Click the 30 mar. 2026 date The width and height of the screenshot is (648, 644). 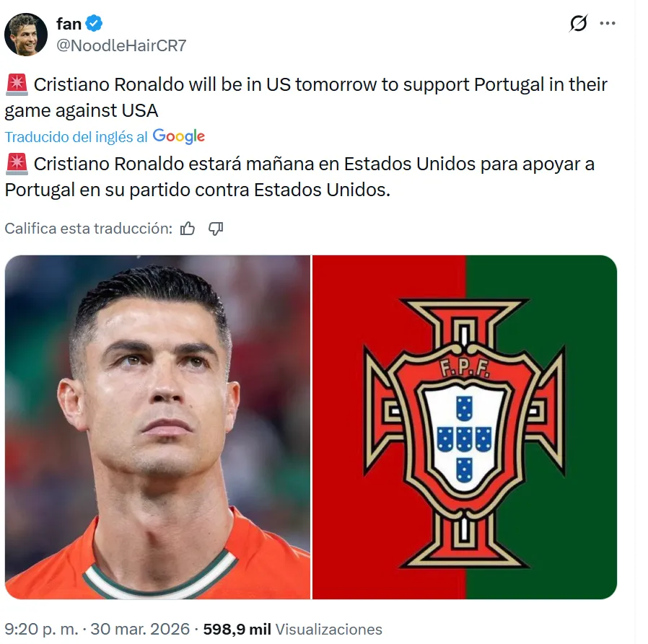(x=140, y=629)
